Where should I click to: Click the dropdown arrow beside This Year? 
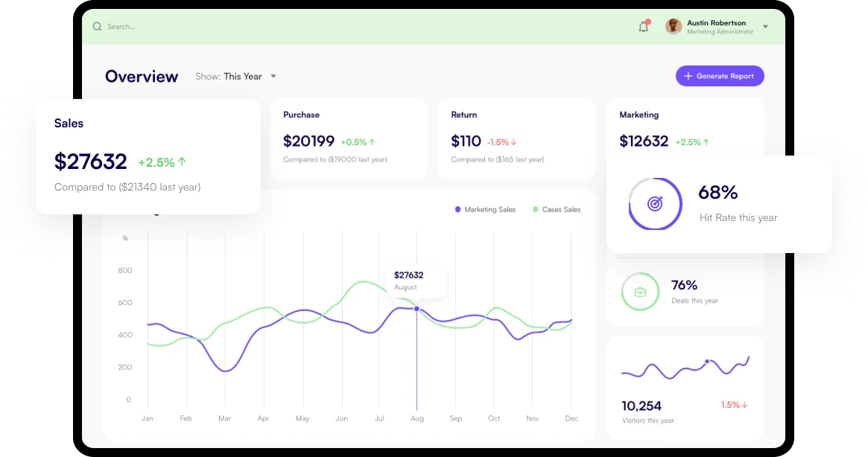(273, 77)
